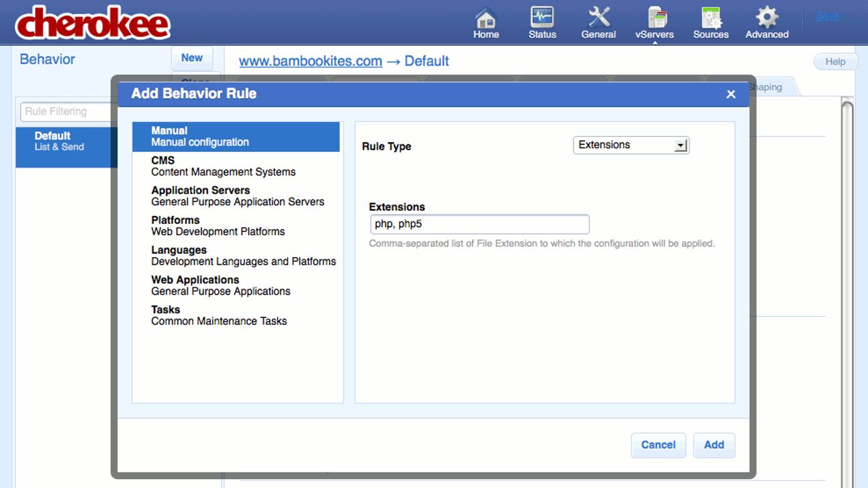Open the General settings icon

598,22
